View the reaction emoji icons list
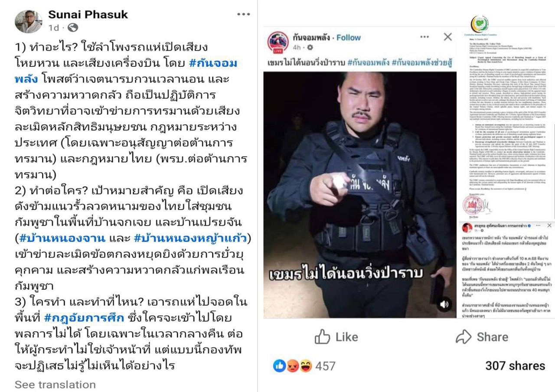 [293, 366]
